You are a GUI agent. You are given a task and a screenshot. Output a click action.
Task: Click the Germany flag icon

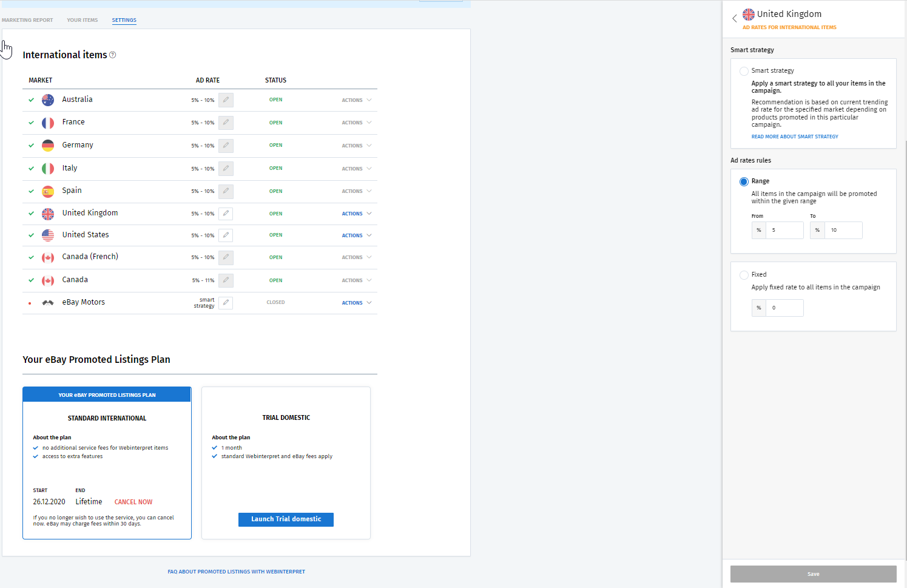click(x=48, y=146)
